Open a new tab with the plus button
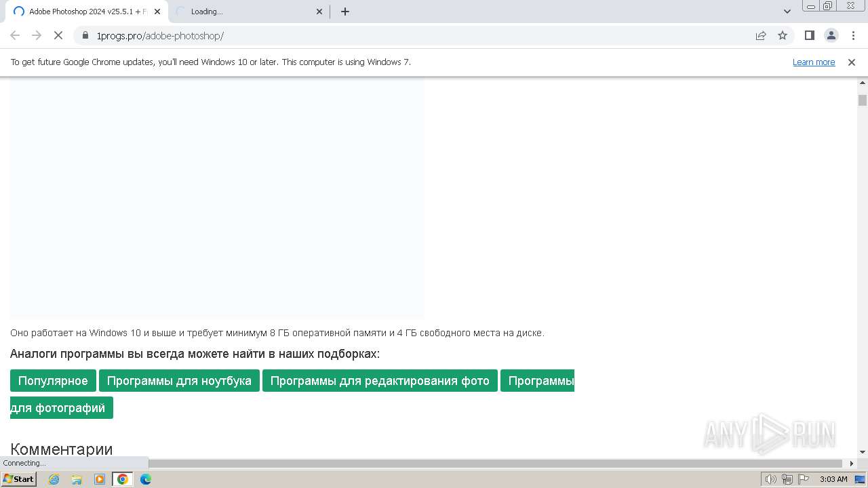This screenshot has height=488, width=868. tap(345, 12)
